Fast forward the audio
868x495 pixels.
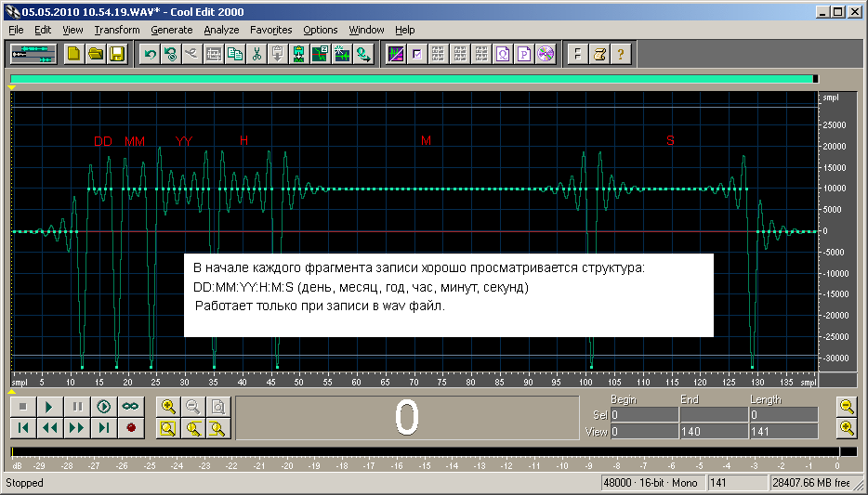click(76, 427)
